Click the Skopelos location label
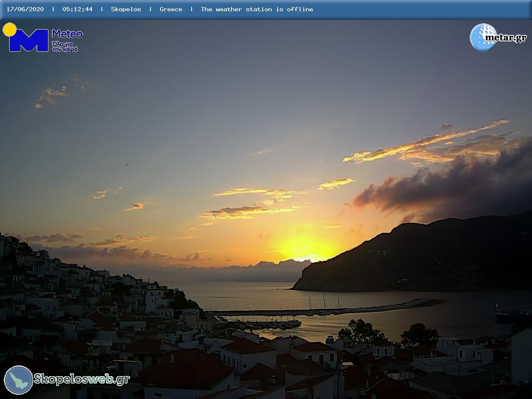Viewport: 532px width, 399px height. click(126, 9)
